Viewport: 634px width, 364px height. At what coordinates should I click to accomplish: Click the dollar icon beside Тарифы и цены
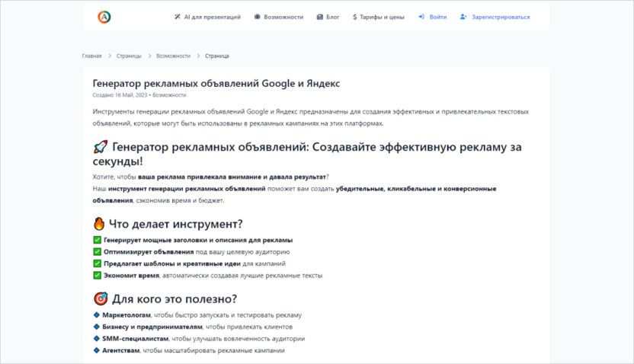354,17
